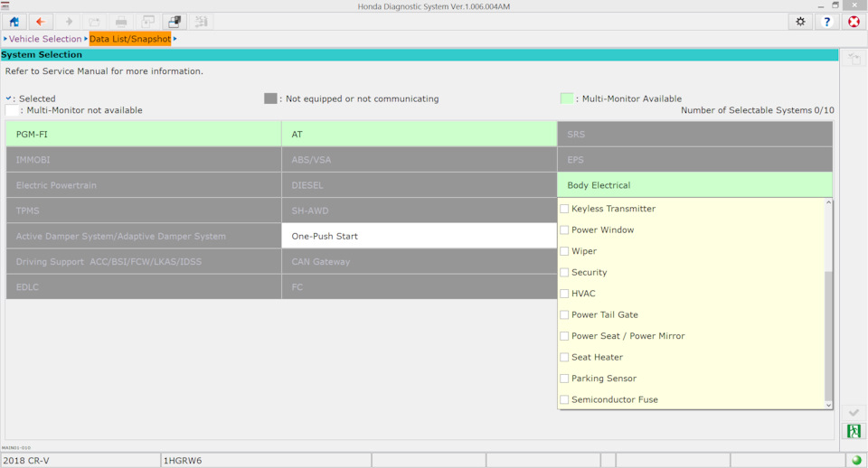
Task: Click the red X exit icon
Action: 854,22
